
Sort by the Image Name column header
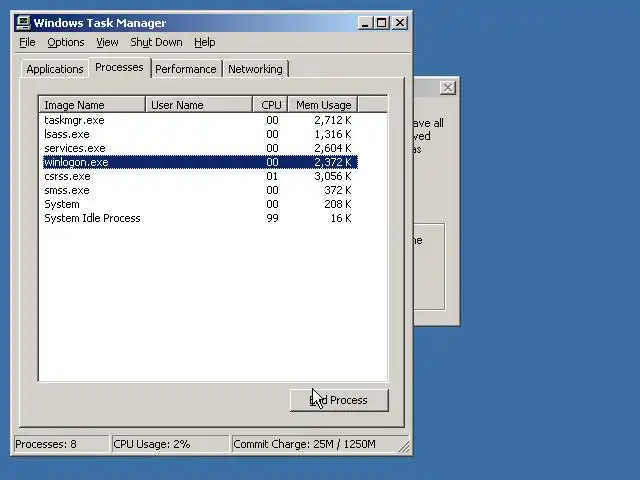[92, 105]
